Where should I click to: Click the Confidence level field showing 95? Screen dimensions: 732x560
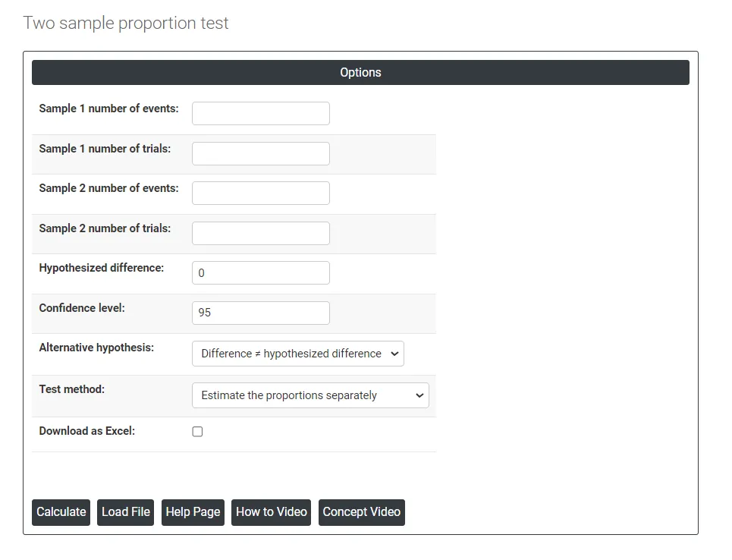tap(260, 313)
